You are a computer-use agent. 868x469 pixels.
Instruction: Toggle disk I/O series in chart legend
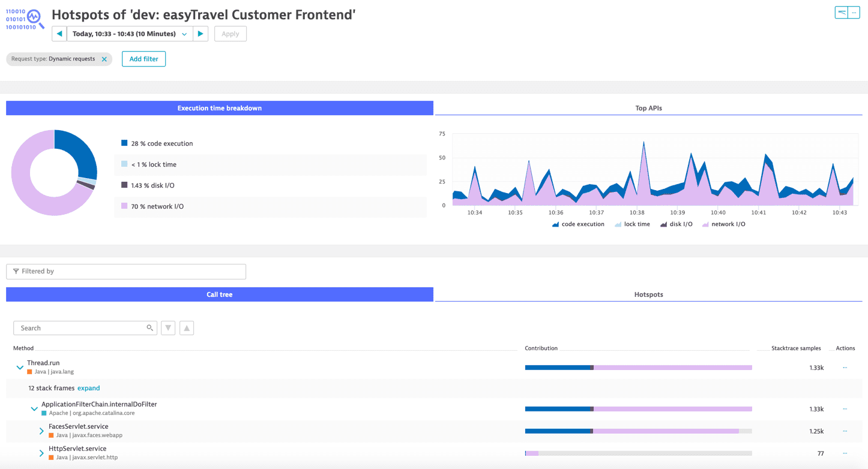[676, 224]
